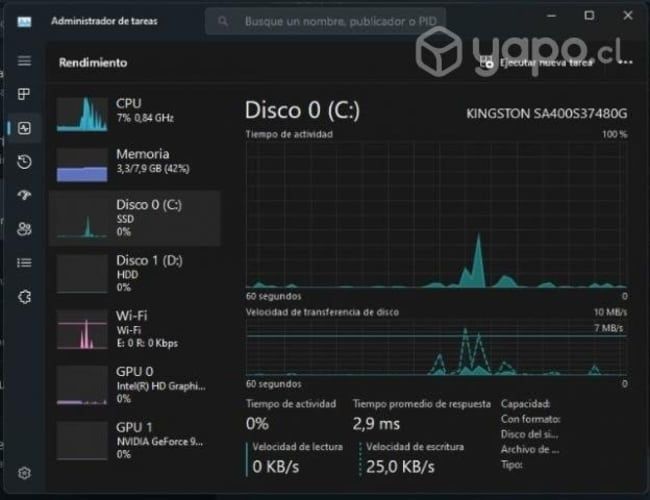Open the three-dot more options menu

click(x=627, y=62)
